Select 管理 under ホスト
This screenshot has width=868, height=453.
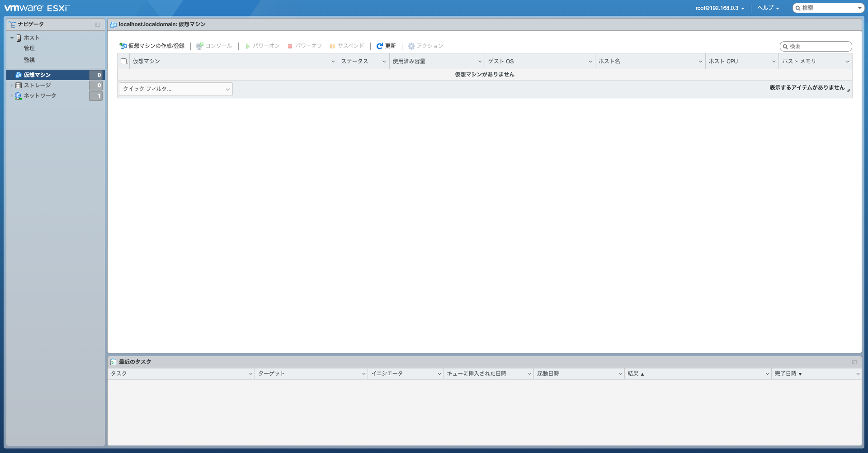[x=29, y=48]
